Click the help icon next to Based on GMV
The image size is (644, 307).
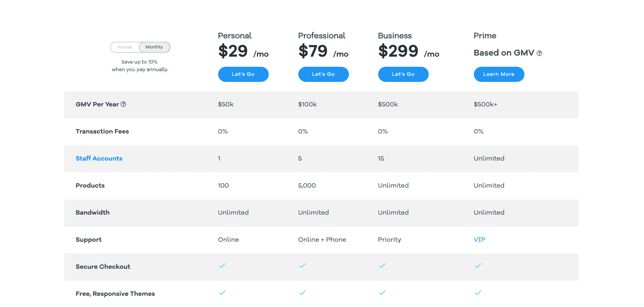coord(540,53)
